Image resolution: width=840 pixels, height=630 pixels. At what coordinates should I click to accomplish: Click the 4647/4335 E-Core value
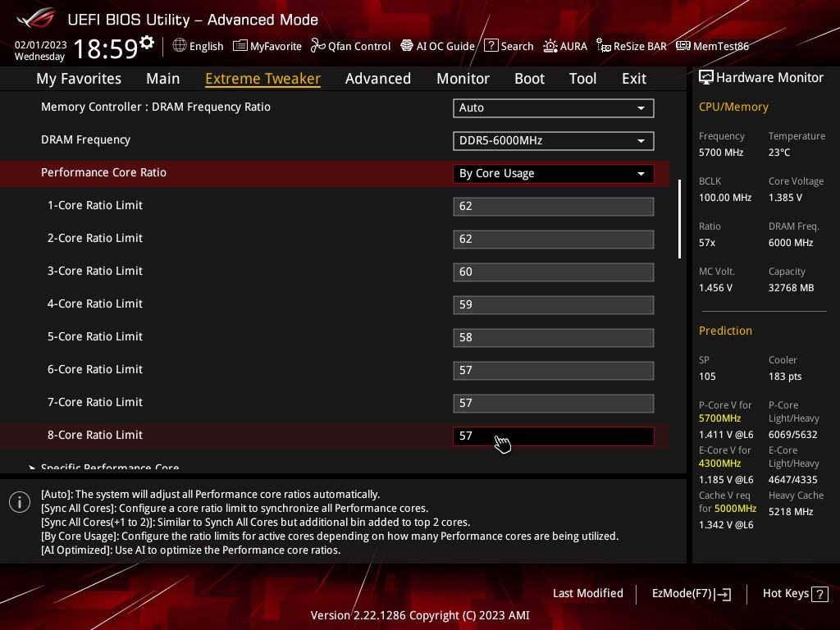[793, 479]
